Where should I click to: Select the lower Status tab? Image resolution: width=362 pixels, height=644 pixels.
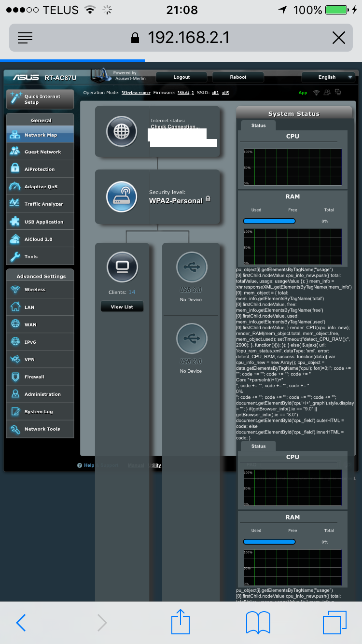tap(258, 446)
